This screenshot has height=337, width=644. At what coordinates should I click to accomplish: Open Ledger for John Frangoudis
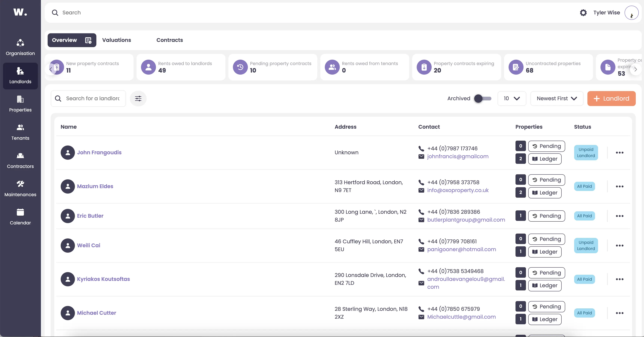(545, 159)
